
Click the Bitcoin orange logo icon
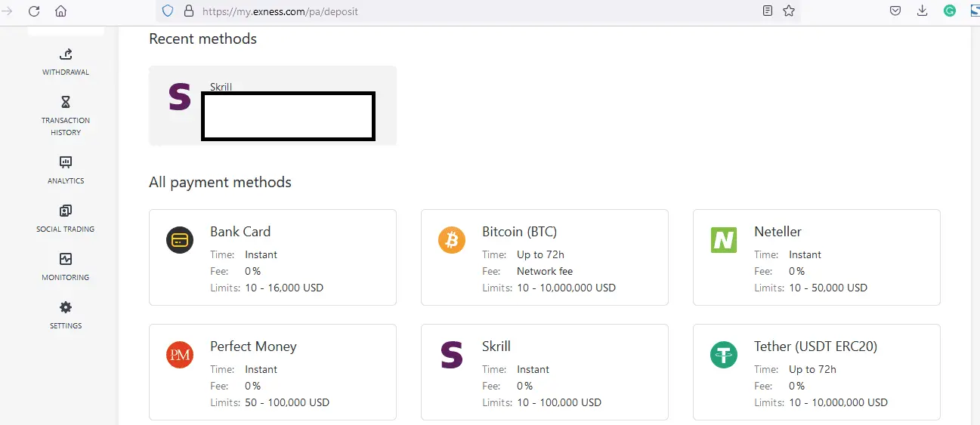(x=452, y=240)
